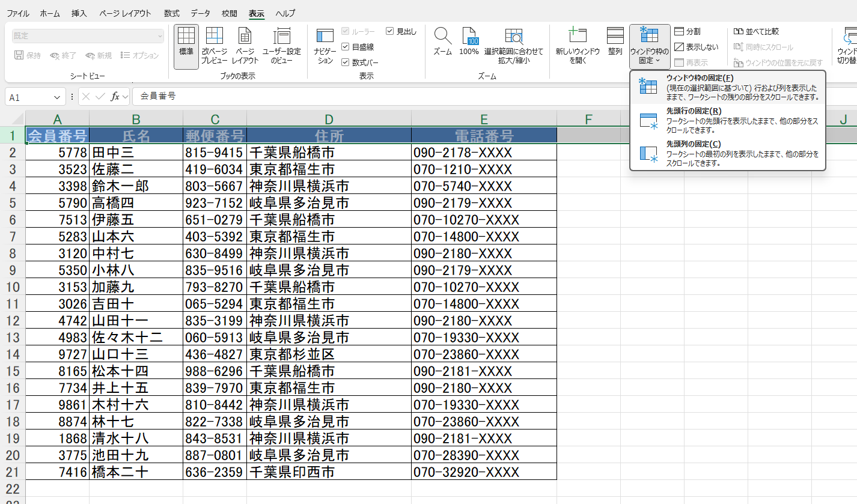Click the select all corner triangle
Image resolution: width=857 pixels, height=504 pixels.
coord(18,118)
